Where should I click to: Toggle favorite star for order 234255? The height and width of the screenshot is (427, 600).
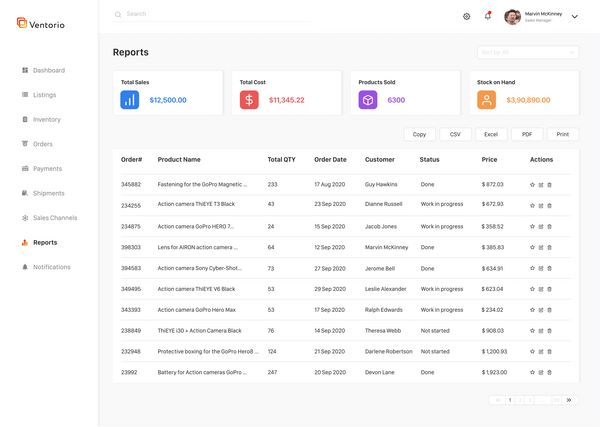(x=533, y=204)
